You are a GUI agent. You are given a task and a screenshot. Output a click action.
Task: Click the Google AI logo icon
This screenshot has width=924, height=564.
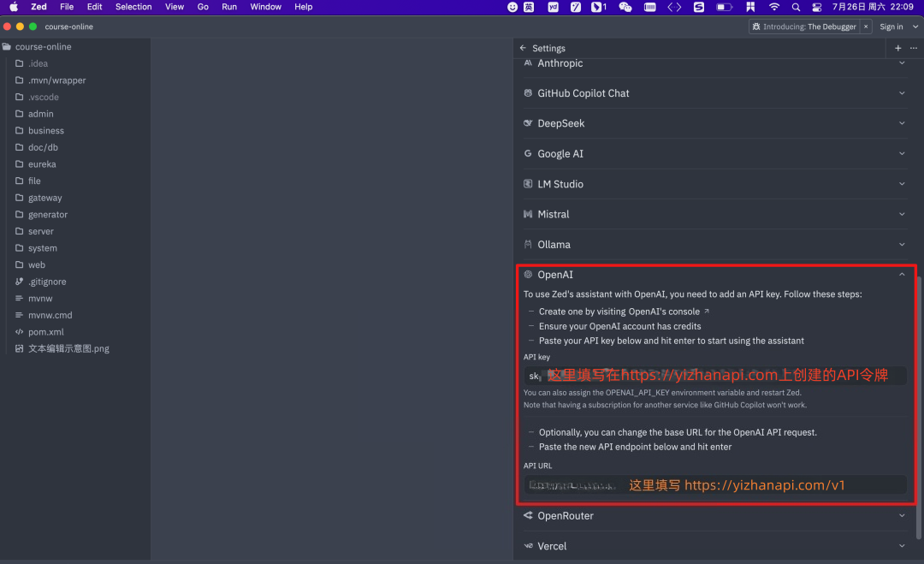528,153
